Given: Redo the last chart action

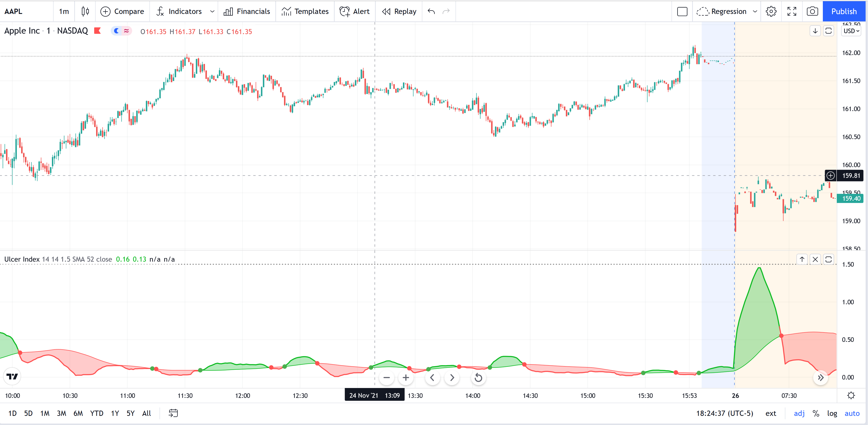Looking at the screenshot, I should click(x=446, y=12).
